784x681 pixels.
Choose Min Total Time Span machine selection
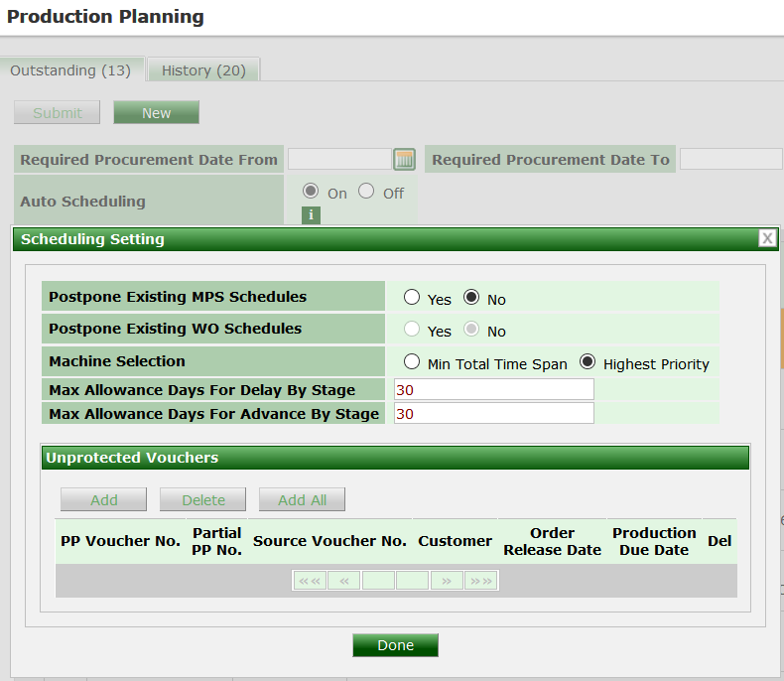(x=412, y=362)
